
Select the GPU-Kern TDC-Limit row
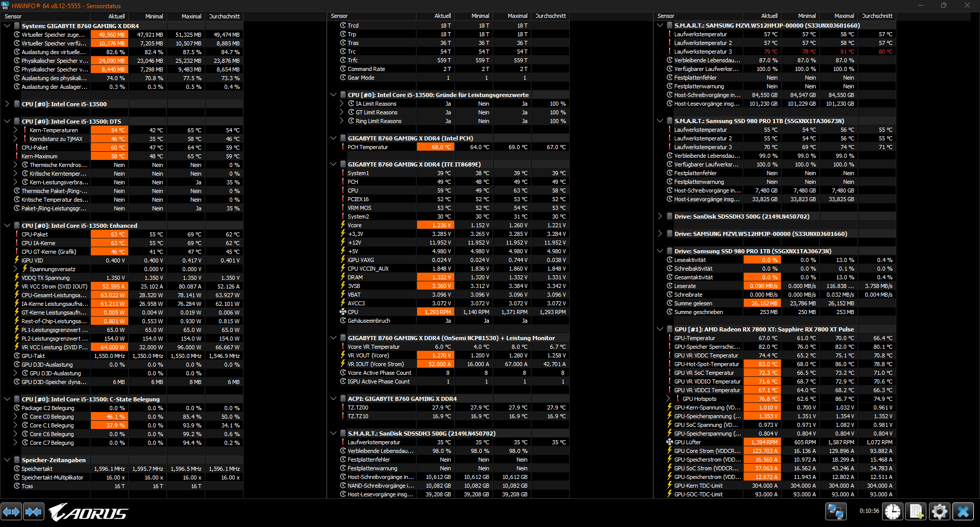pyautogui.click(x=775, y=485)
